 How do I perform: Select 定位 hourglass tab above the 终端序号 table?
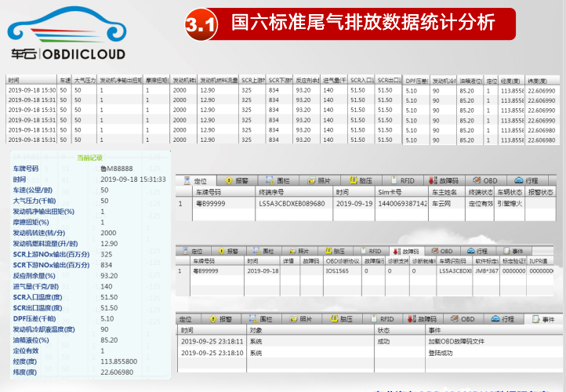(196, 180)
